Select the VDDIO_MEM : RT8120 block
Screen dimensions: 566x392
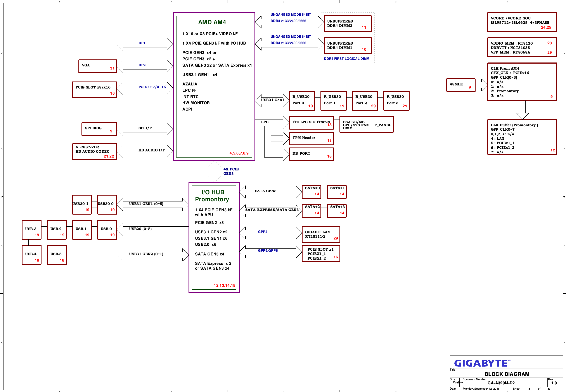[522, 47]
